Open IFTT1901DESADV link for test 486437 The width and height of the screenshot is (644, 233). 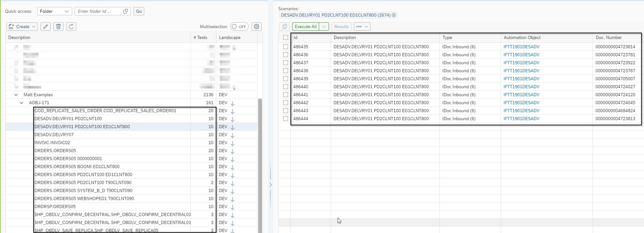tap(521, 63)
